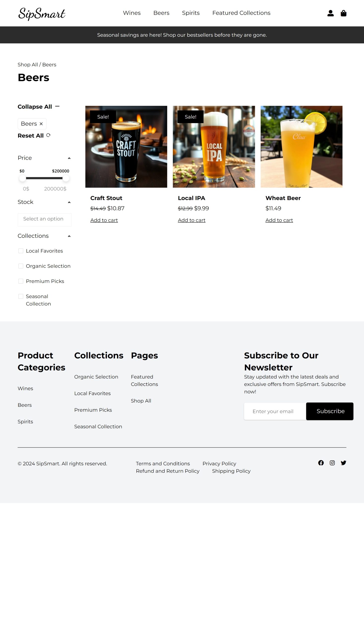The image size is (364, 635).
Task: Collapse the Collections filter section
Action: point(69,236)
